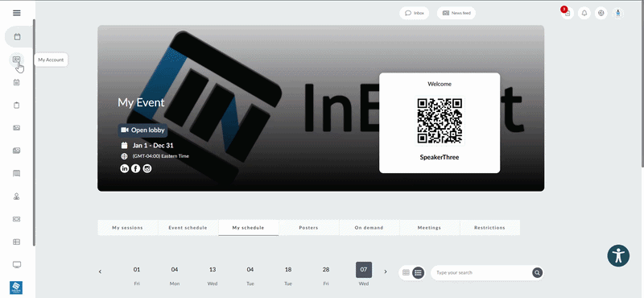The image size is (644, 298).
Task: Click the LinkedIn social icon
Action: [x=125, y=168]
